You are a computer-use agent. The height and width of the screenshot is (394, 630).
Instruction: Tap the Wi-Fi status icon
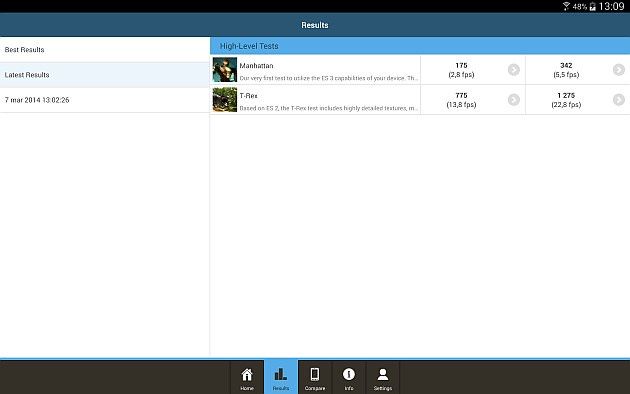click(566, 6)
